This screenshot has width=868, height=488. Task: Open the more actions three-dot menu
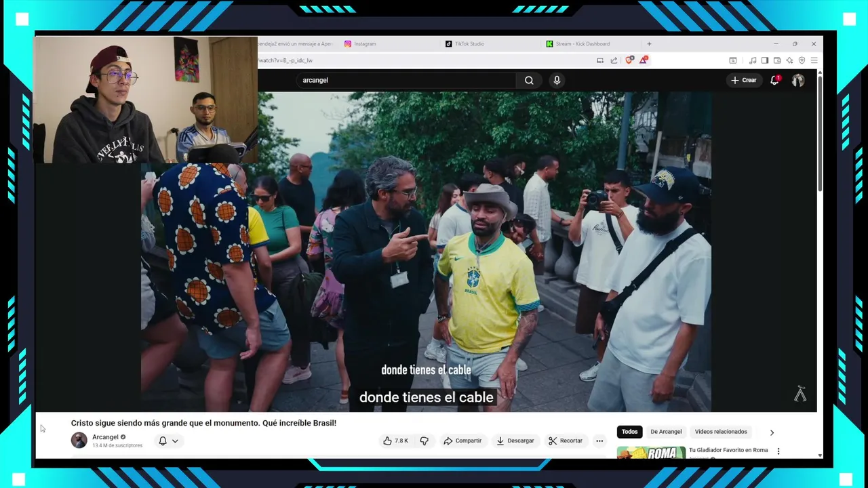(x=599, y=441)
